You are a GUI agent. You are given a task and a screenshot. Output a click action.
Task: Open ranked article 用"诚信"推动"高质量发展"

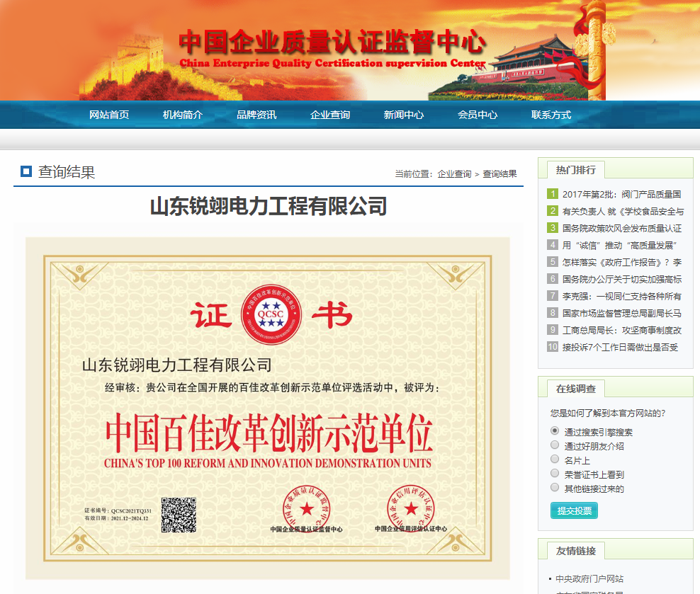click(620, 245)
